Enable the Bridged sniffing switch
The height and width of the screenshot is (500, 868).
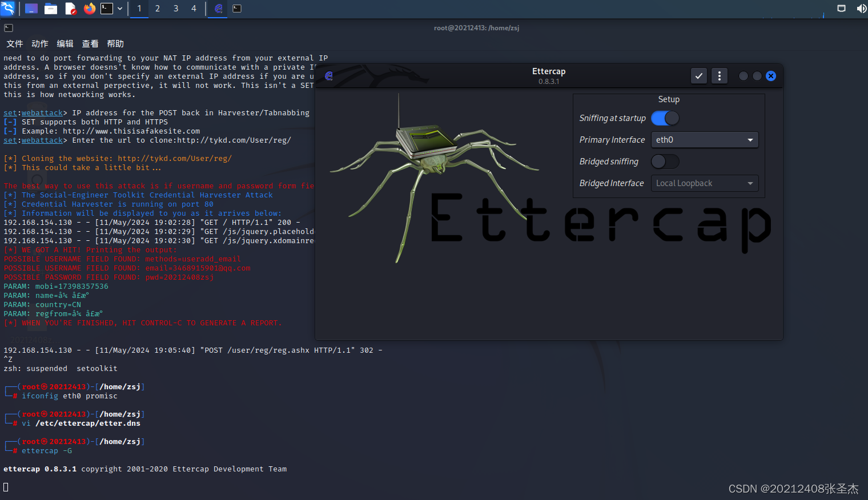(665, 162)
